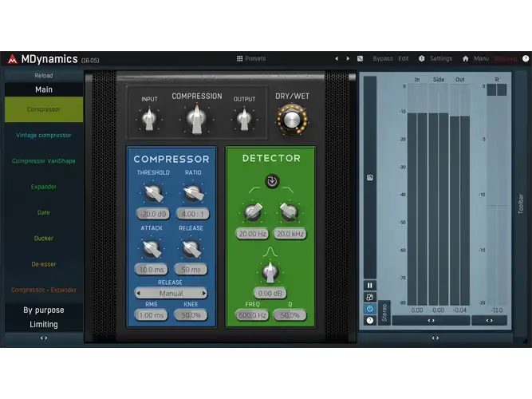This screenshot has width=532, height=399.
Task: Click the DRY/WET knob
Action: click(292, 120)
